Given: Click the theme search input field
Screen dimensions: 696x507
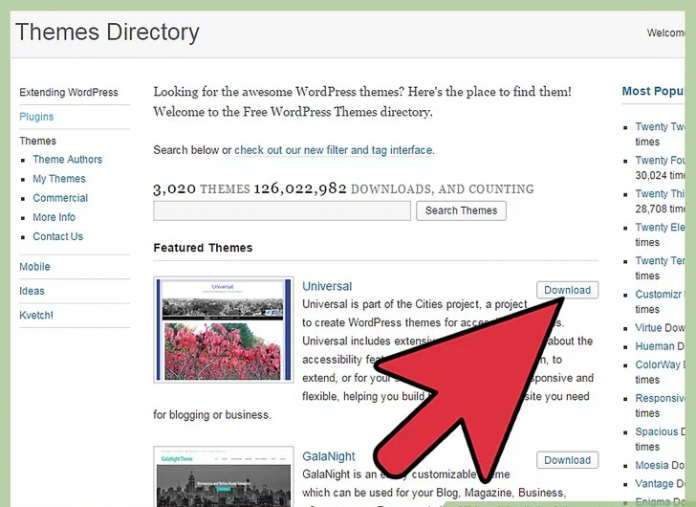Looking at the screenshot, I should click(x=282, y=210).
